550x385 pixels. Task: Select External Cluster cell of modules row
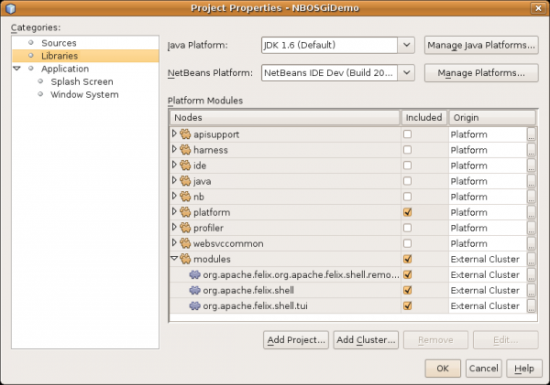point(488,259)
